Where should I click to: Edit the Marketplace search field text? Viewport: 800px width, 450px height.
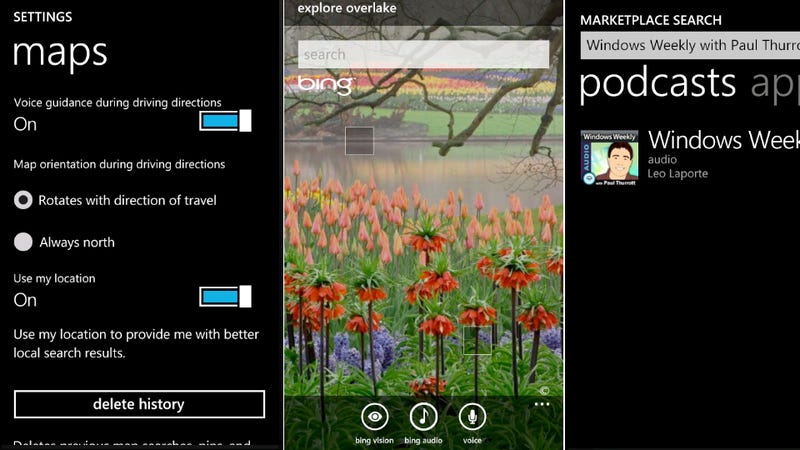point(690,45)
